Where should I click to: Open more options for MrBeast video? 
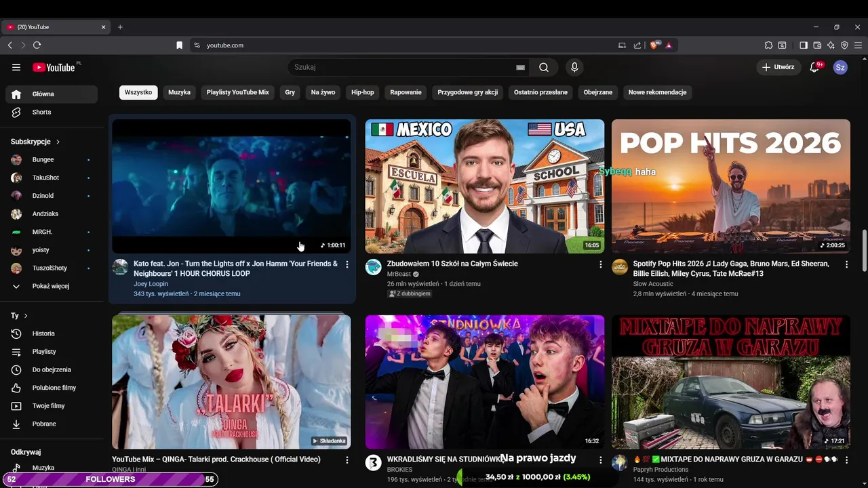[600, 264]
